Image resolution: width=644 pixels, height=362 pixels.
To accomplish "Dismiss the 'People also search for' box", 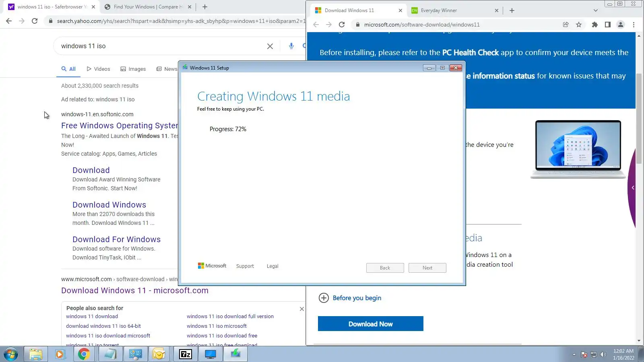I will (302, 309).
